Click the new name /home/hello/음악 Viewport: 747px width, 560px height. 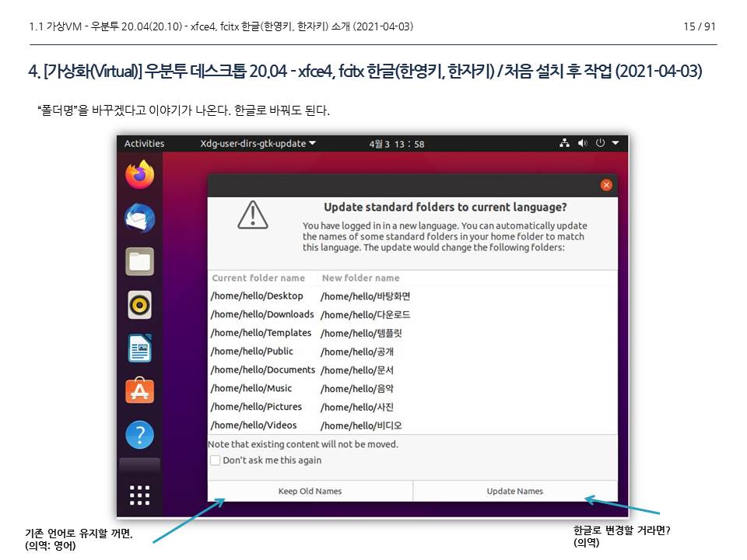click(357, 389)
